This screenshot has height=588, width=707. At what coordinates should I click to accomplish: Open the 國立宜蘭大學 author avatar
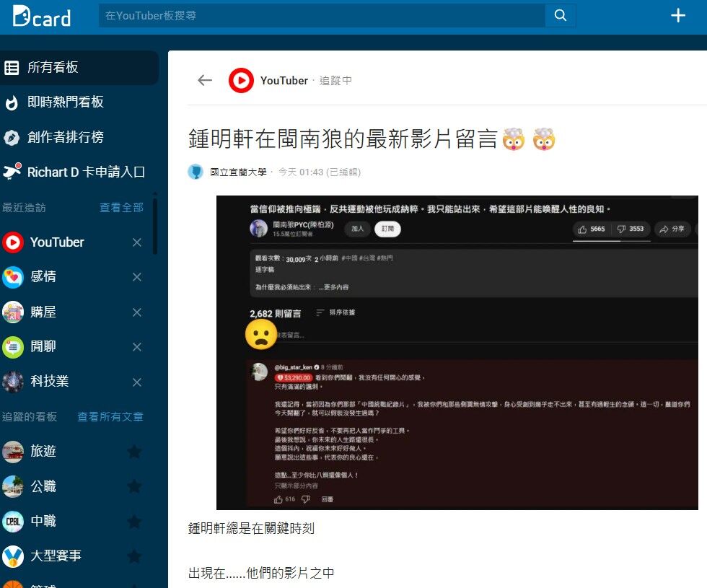point(196,172)
